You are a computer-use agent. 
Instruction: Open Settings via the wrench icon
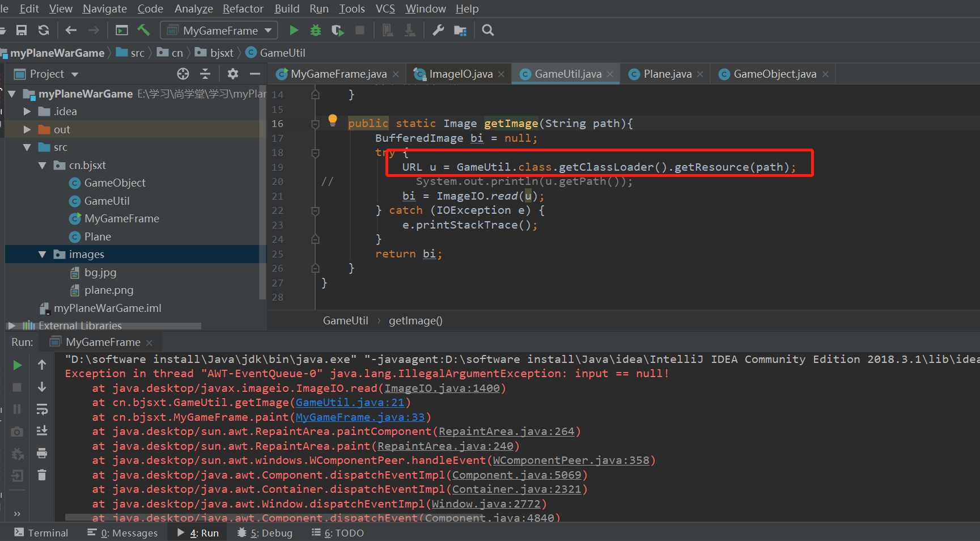coord(438,30)
